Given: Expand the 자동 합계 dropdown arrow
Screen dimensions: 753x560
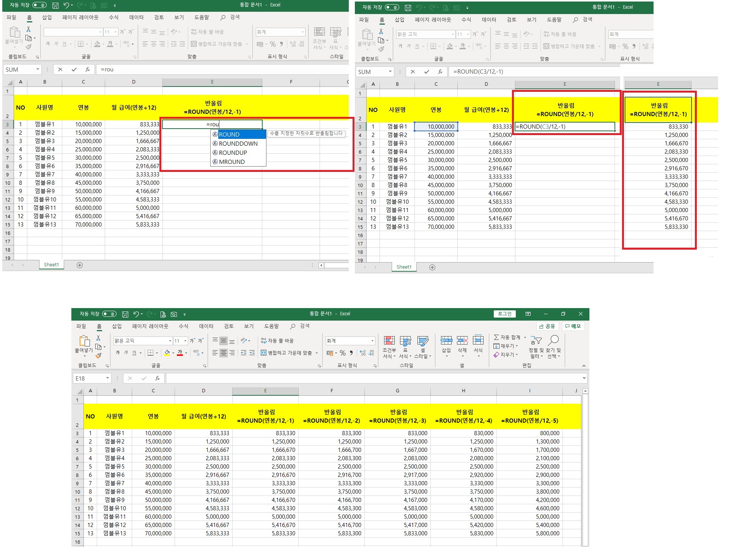Looking at the screenshot, I should click(525, 337).
